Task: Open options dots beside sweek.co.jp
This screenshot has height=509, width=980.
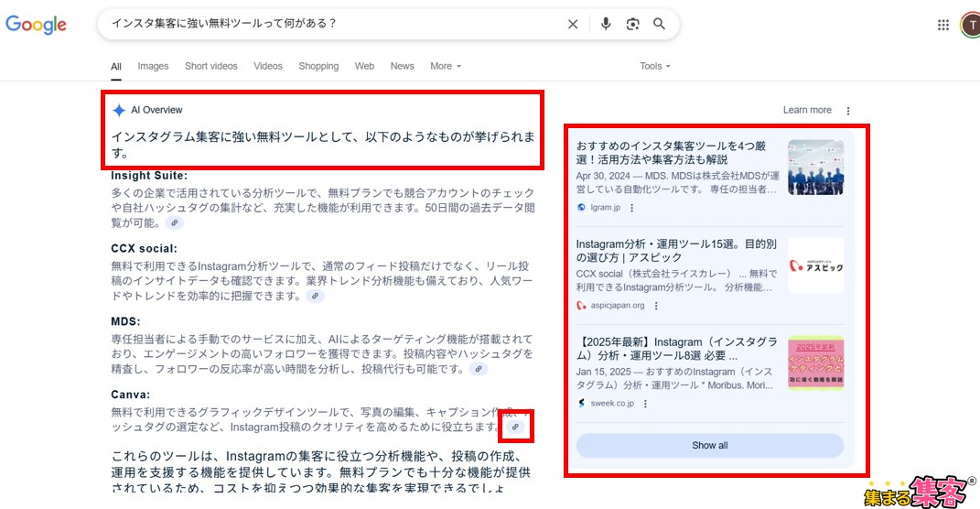Action: click(646, 404)
